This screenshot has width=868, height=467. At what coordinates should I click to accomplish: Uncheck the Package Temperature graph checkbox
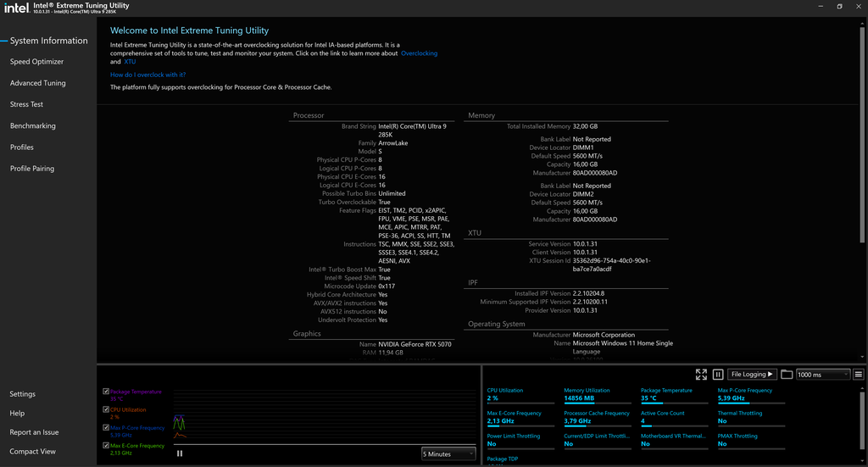click(106, 392)
